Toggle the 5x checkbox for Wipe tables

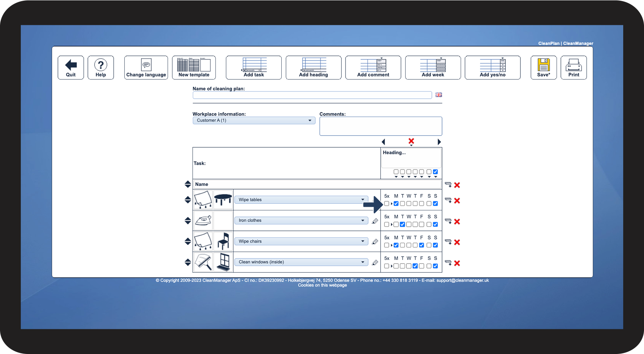pyautogui.click(x=387, y=204)
